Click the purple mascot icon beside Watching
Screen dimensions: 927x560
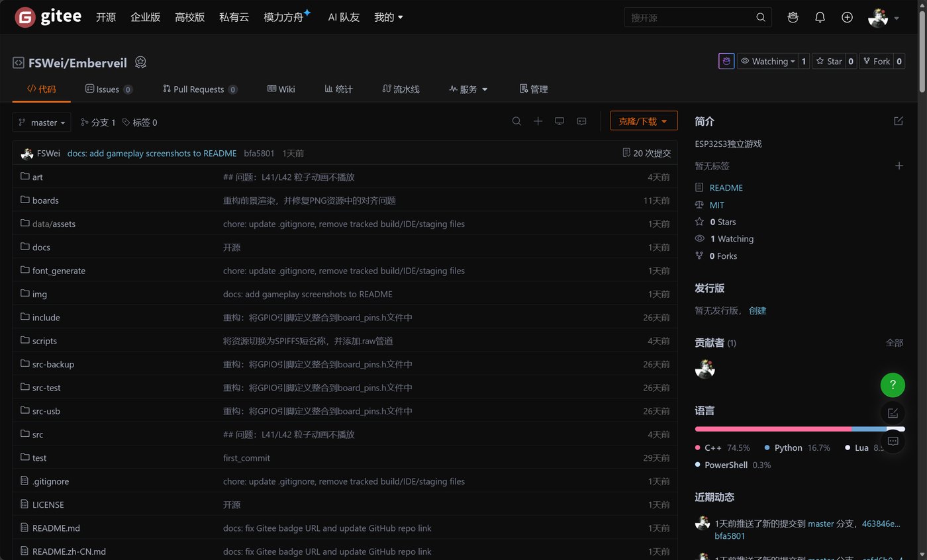point(726,61)
